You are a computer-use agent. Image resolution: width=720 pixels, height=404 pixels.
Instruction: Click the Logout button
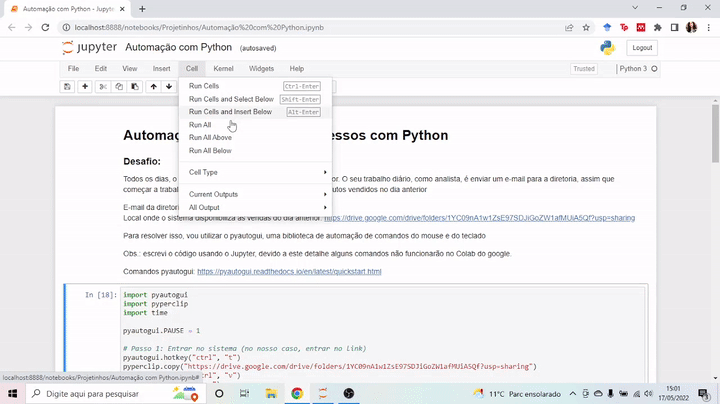click(x=642, y=48)
